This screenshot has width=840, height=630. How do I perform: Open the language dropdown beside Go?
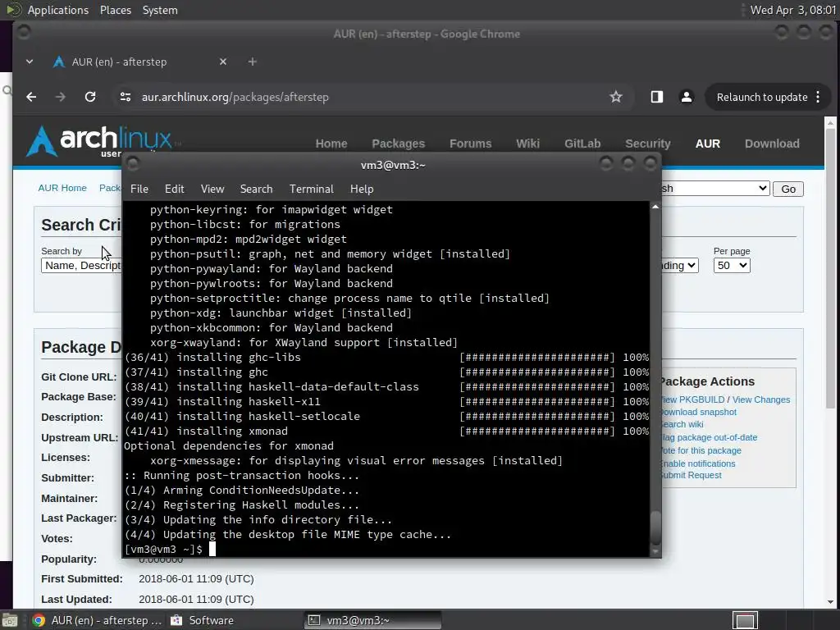[x=715, y=188]
